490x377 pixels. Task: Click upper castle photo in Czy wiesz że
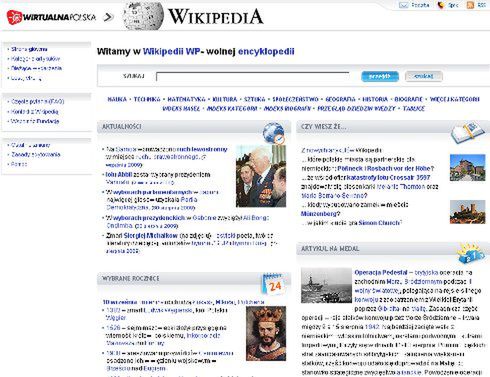coord(467,168)
